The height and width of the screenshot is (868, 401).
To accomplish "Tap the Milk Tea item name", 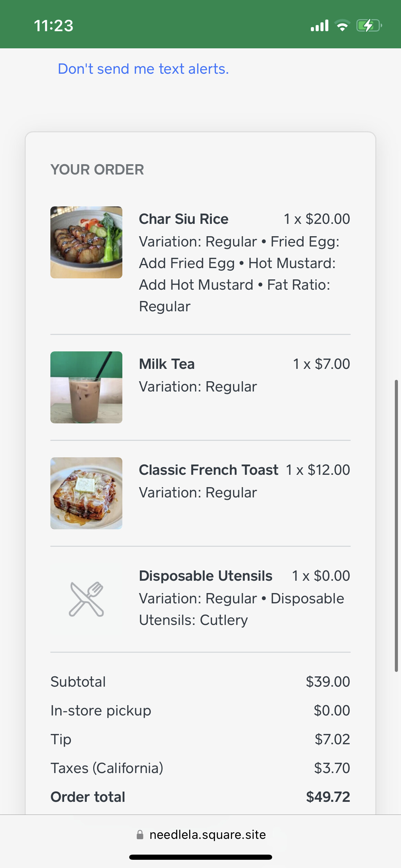I will [x=167, y=364].
